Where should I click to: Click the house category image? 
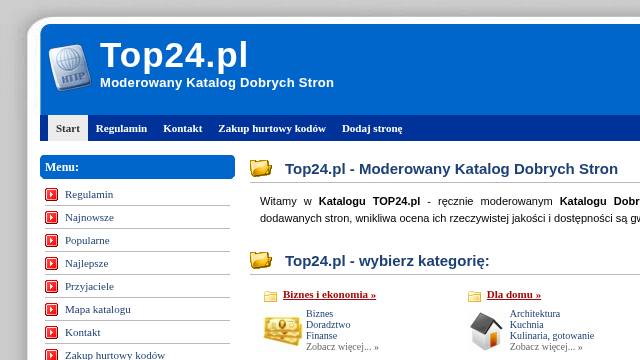pos(486,331)
